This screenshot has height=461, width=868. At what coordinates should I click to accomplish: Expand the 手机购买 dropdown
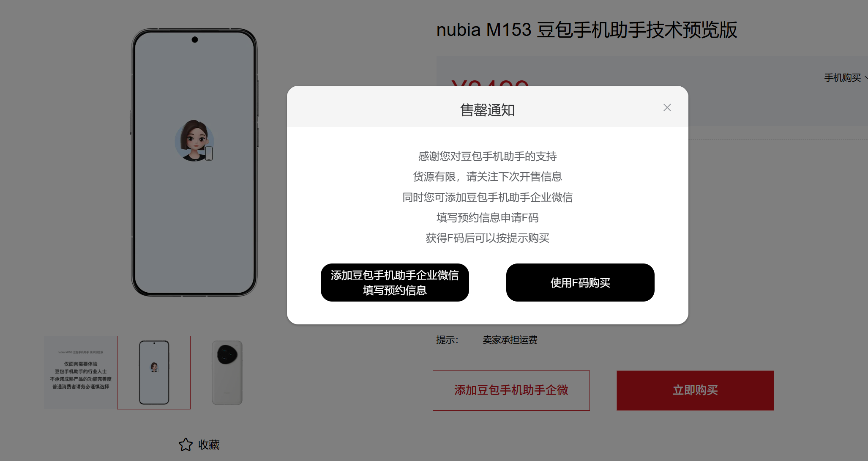[845, 78]
